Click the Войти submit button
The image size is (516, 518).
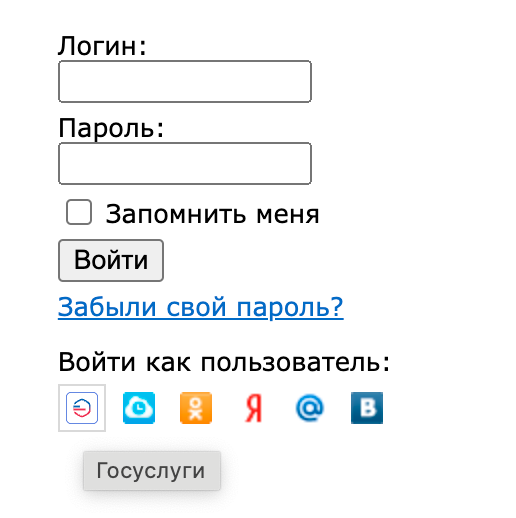point(111,260)
